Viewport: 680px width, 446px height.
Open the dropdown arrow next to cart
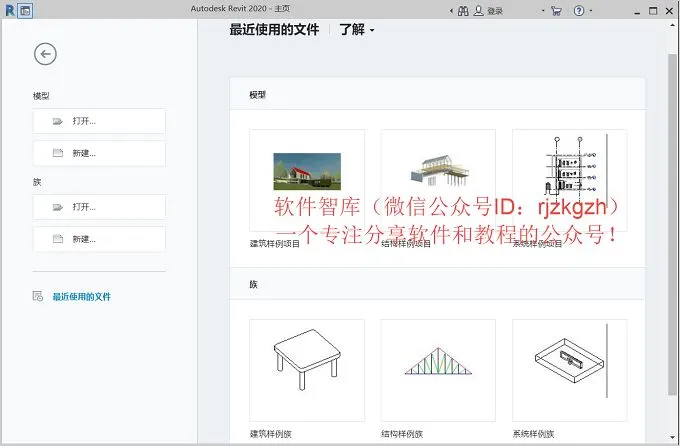[543, 11]
